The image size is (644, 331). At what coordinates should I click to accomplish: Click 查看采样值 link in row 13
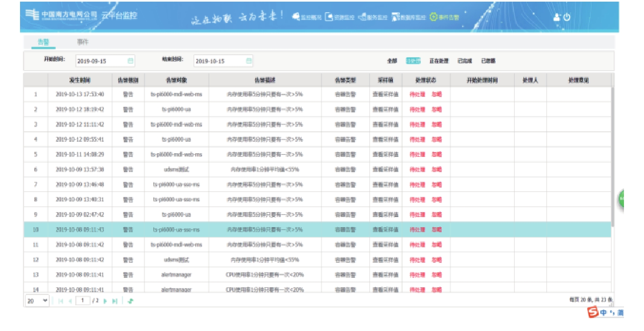[385, 275]
